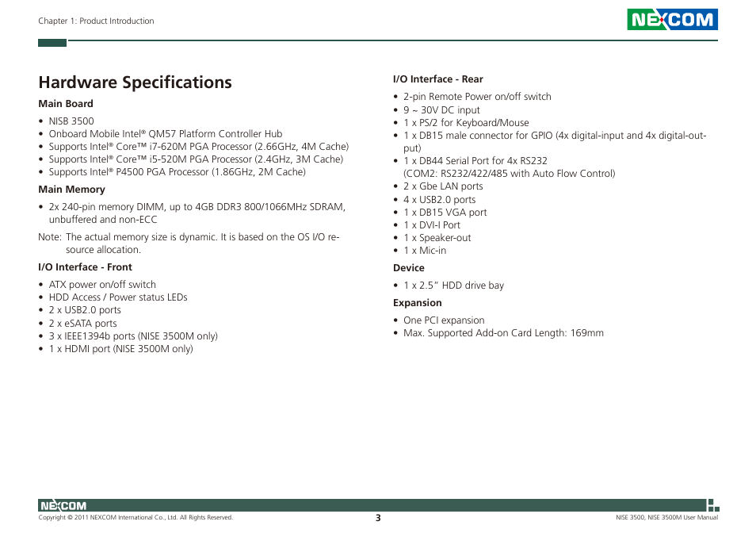This screenshot has height=533, width=756.
Task: Click the "One PCI expansion" item
Action: pos(444,320)
